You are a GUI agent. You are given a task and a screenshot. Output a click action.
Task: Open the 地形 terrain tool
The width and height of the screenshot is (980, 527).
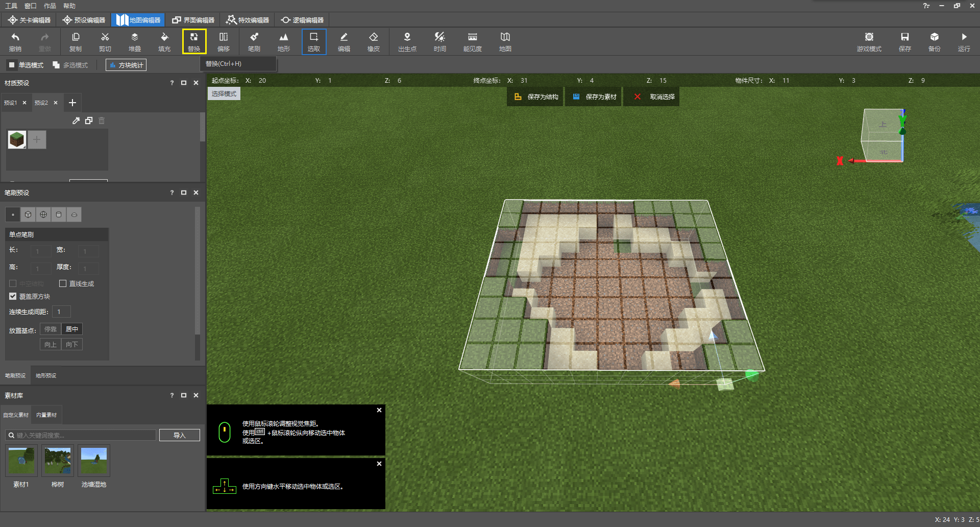pyautogui.click(x=283, y=41)
